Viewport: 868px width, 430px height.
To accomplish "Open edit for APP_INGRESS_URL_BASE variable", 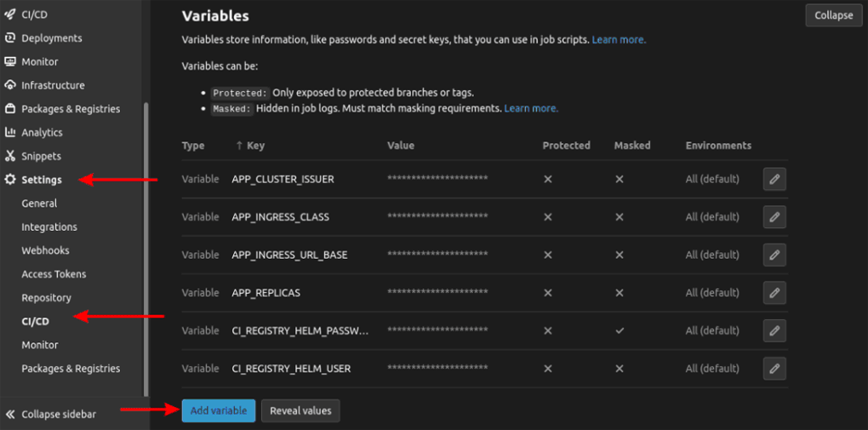I will (774, 255).
